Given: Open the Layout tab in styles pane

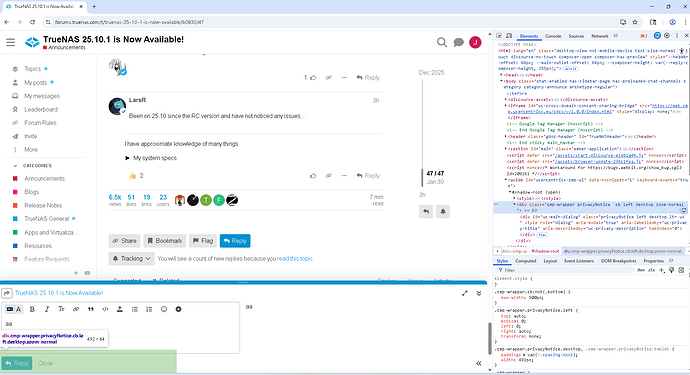Looking at the screenshot, I should (x=550, y=261).
